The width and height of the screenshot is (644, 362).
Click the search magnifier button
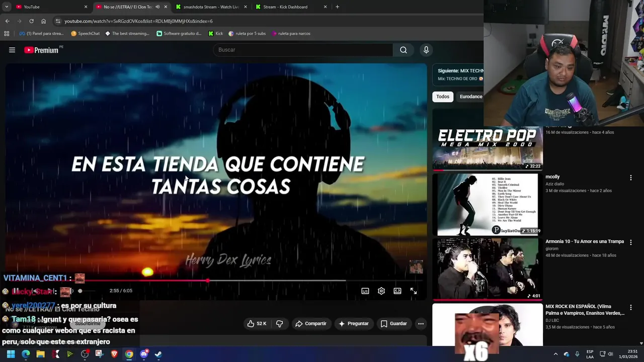404,50
